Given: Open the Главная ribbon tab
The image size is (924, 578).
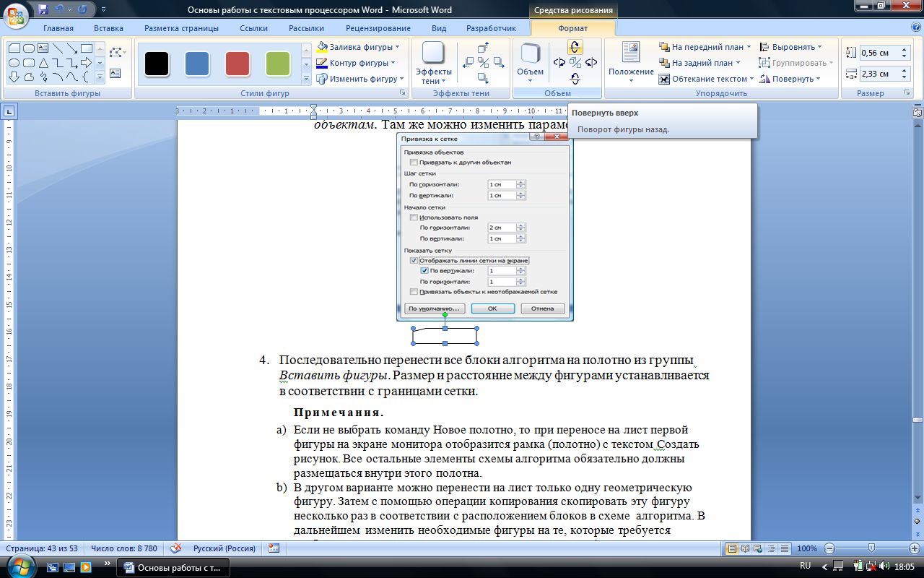Looking at the screenshot, I should point(58,28).
